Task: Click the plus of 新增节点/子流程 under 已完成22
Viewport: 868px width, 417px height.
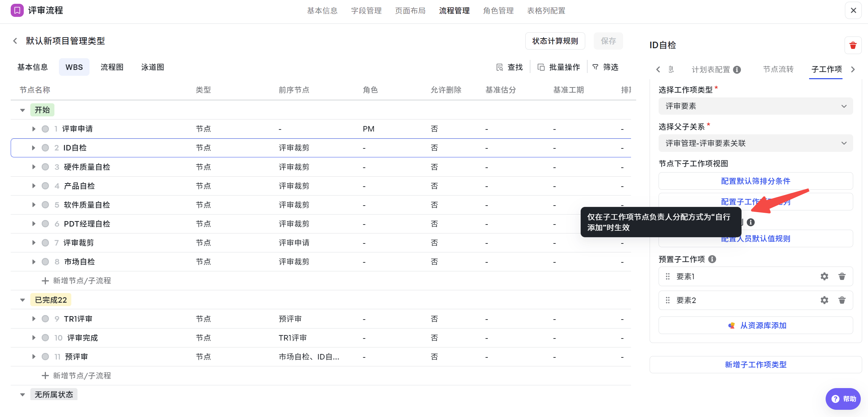Action: (45, 376)
